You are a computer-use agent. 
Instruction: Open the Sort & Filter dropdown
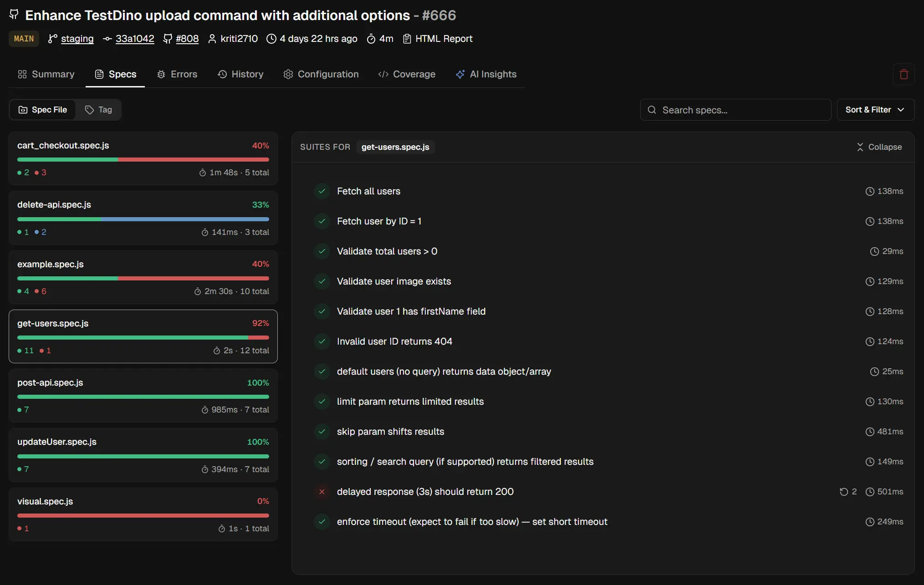coord(875,110)
